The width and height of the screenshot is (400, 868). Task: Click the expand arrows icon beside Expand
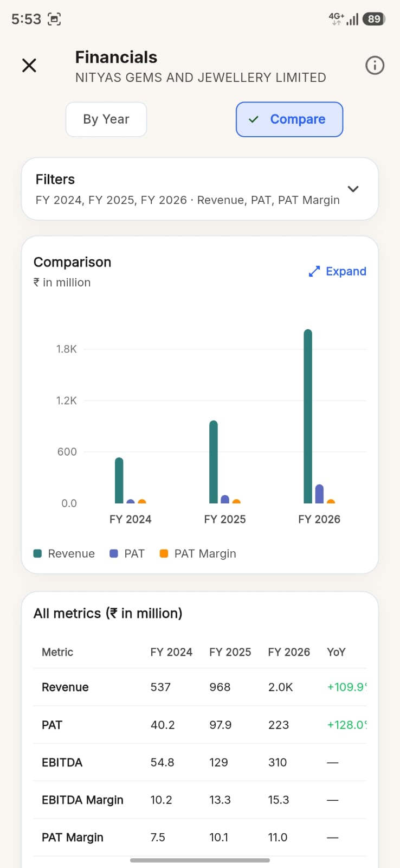pyautogui.click(x=314, y=271)
